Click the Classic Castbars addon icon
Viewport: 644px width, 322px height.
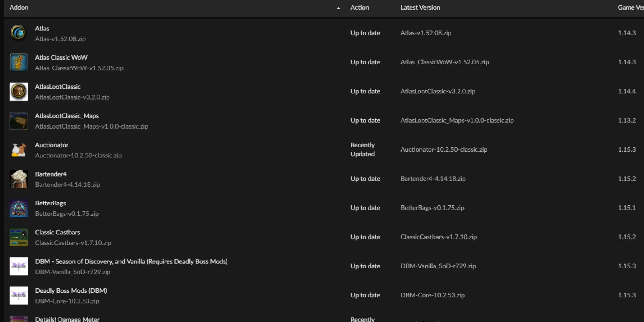[18, 237]
